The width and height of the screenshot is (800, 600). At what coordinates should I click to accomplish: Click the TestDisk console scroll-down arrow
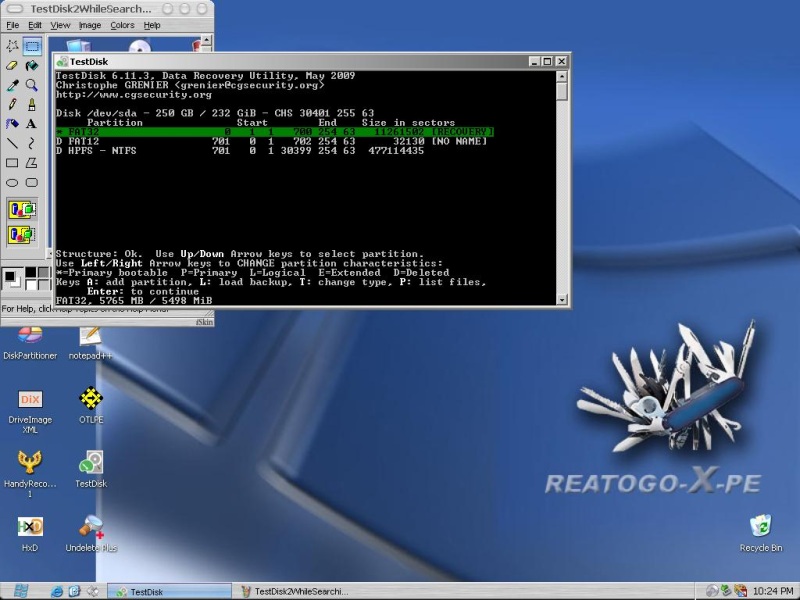(562, 300)
